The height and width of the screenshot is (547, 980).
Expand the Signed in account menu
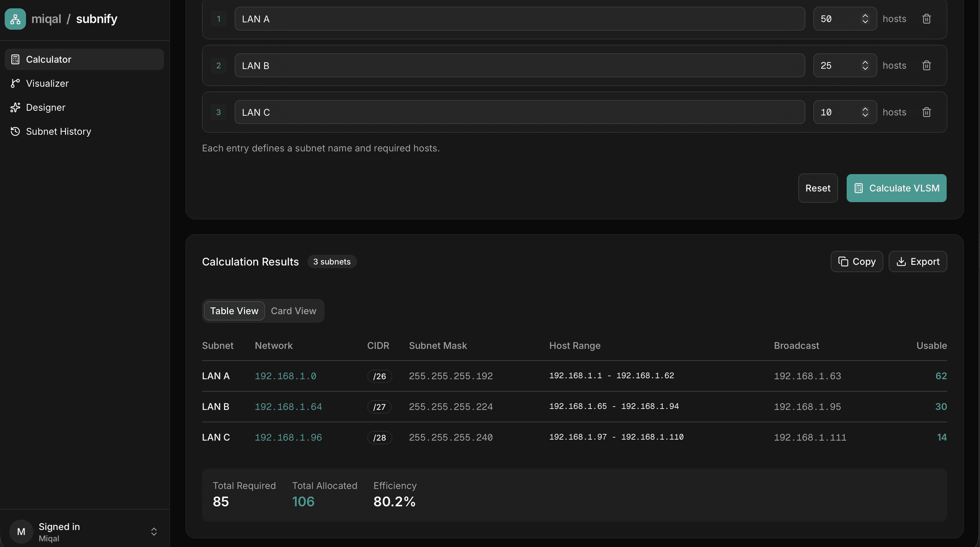tap(154, 532)
